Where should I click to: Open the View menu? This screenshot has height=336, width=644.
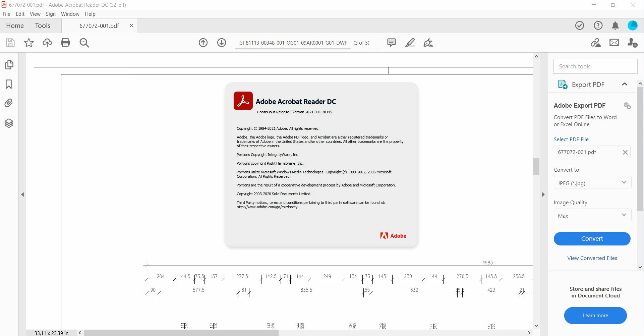pyautogui.click(x=35, y=14)
